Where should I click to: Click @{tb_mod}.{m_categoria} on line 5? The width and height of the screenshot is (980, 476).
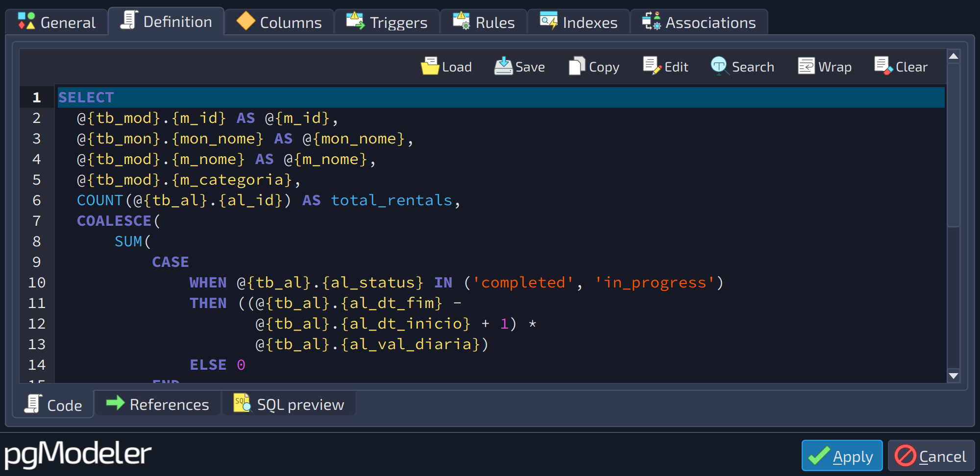click(185, 180)
